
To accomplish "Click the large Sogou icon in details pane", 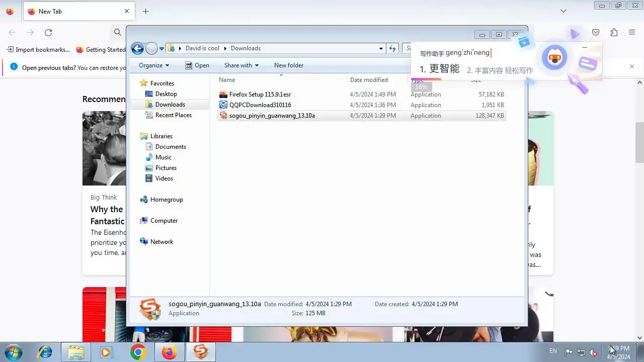I will click(150, 309).
